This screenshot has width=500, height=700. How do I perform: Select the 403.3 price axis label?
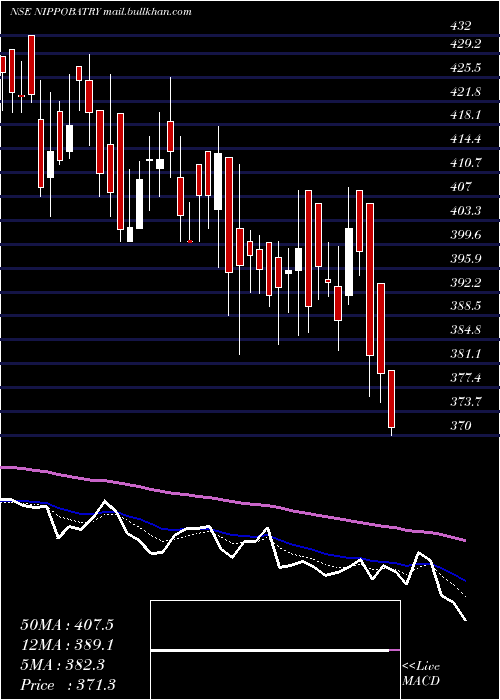pyautogui.click(x=465, y=211)
